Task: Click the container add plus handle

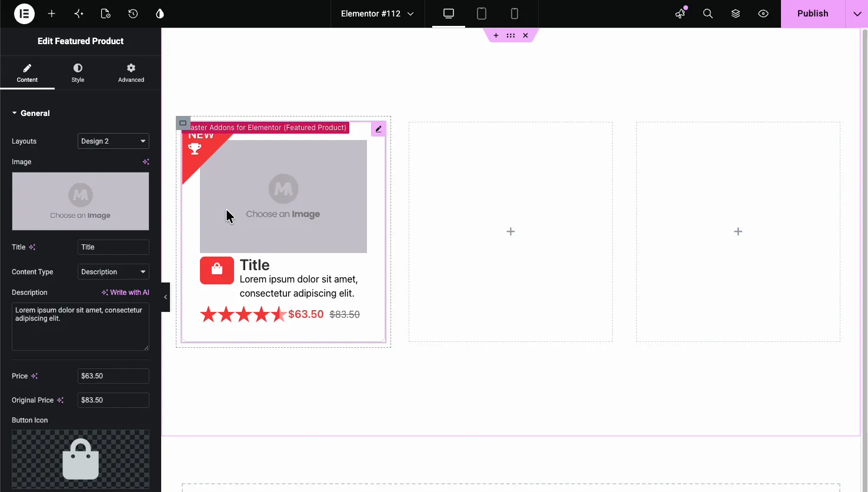Action: (x=496, y=35)
